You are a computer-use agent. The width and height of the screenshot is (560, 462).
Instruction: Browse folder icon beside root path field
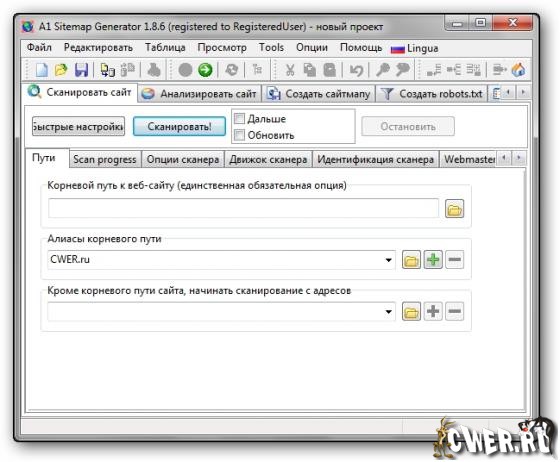(x=454, y=209)
